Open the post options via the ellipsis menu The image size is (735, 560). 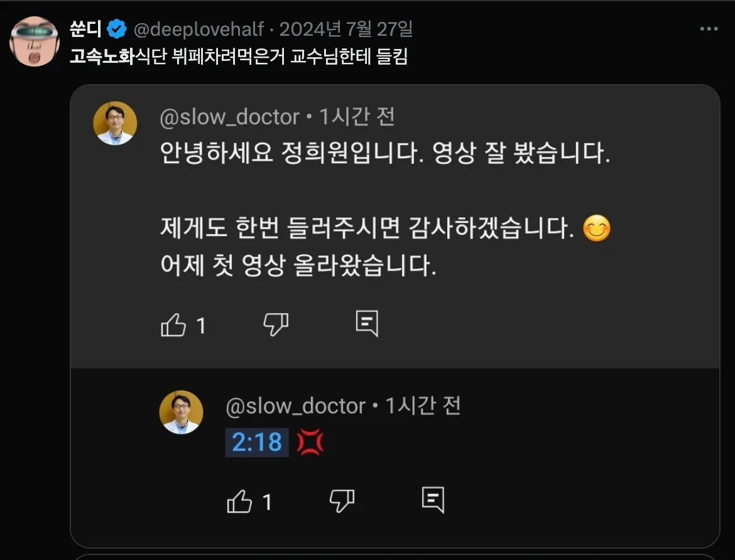[710, 28]
